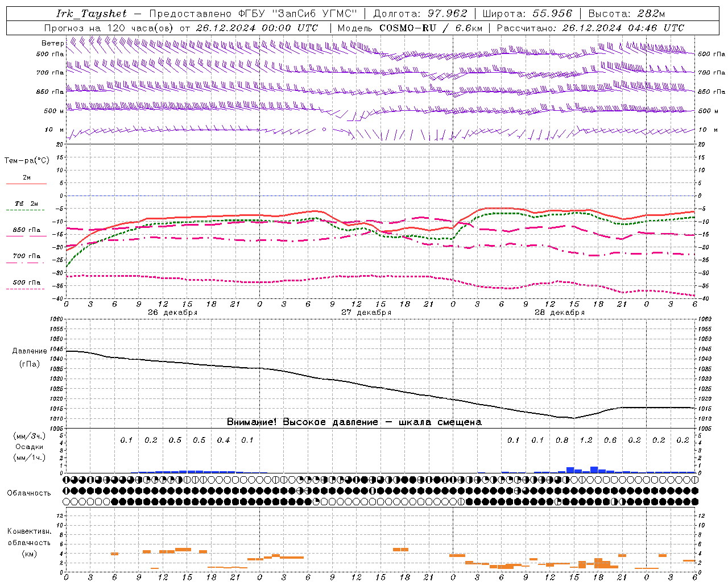
Task: Click the 2м temperature legend line sample
Action: click(x=26, y=184)
